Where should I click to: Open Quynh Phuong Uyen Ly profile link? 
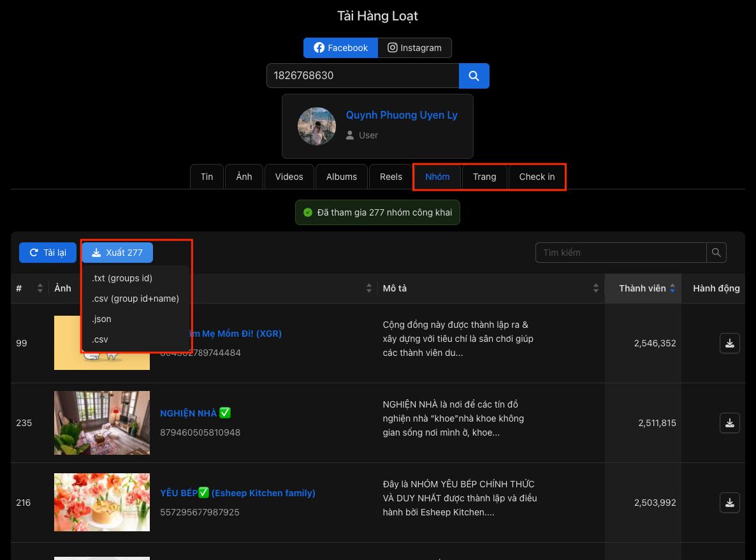pos(402,115)
